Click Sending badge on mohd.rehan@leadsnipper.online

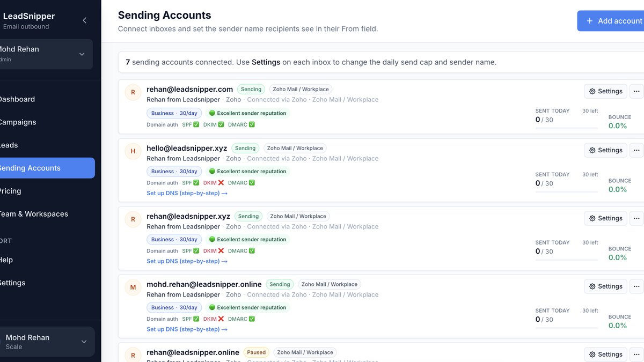280,284
